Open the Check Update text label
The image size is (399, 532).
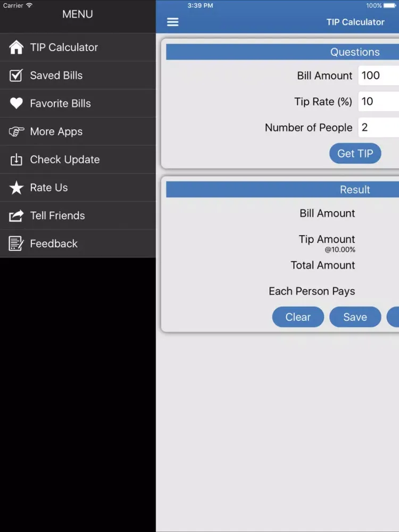[x=65, y=160]
